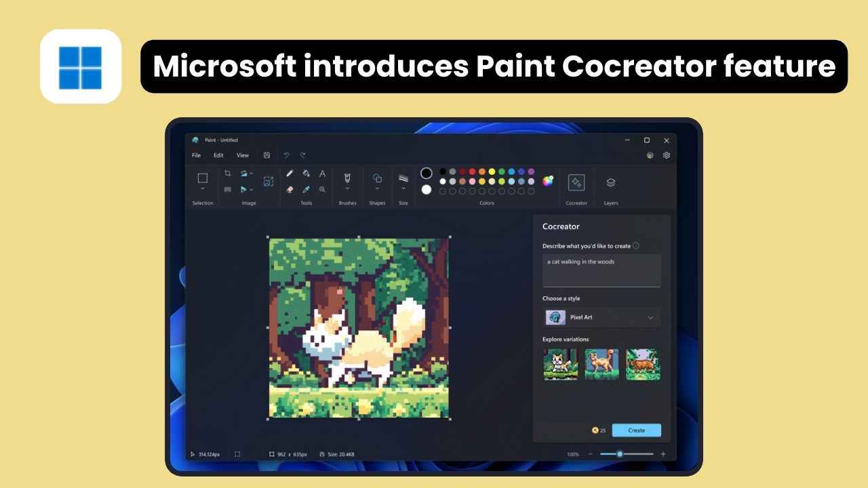Open the Edit colors wheel
Viewport: 868px width, 488px height.
tap(548, 181)
